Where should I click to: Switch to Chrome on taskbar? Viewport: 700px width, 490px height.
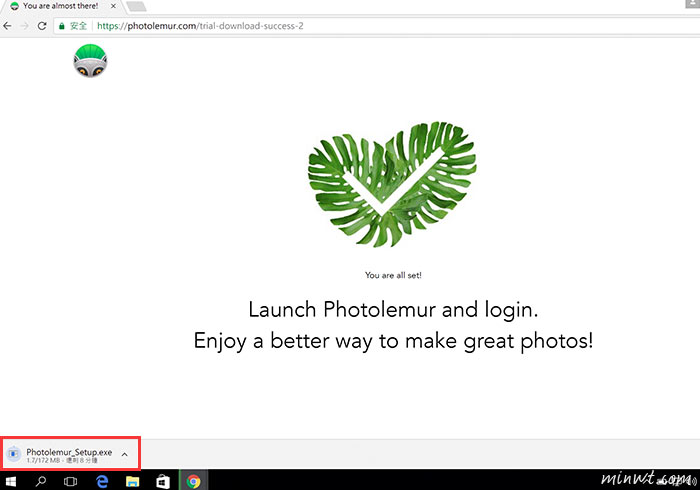coord(193,481)
